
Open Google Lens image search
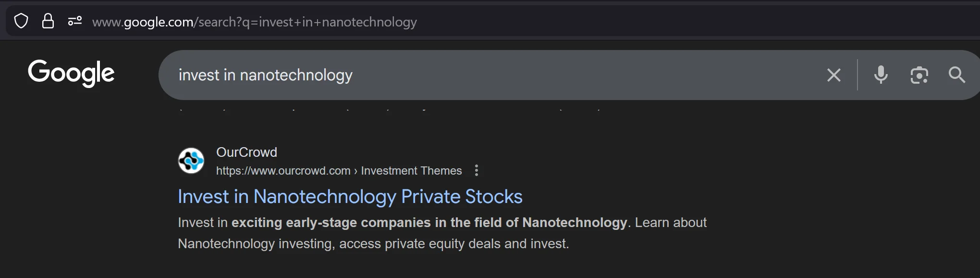coord(919,75)
